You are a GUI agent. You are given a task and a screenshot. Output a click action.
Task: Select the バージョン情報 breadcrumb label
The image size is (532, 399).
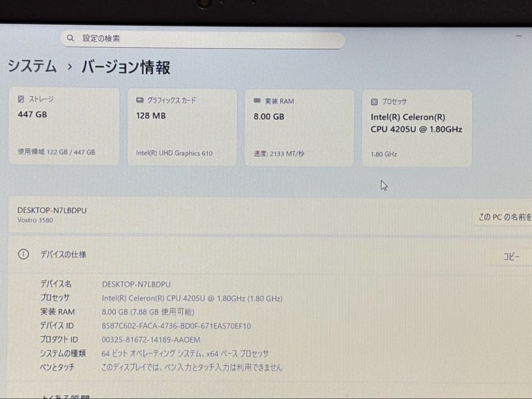tap(126, 67)
